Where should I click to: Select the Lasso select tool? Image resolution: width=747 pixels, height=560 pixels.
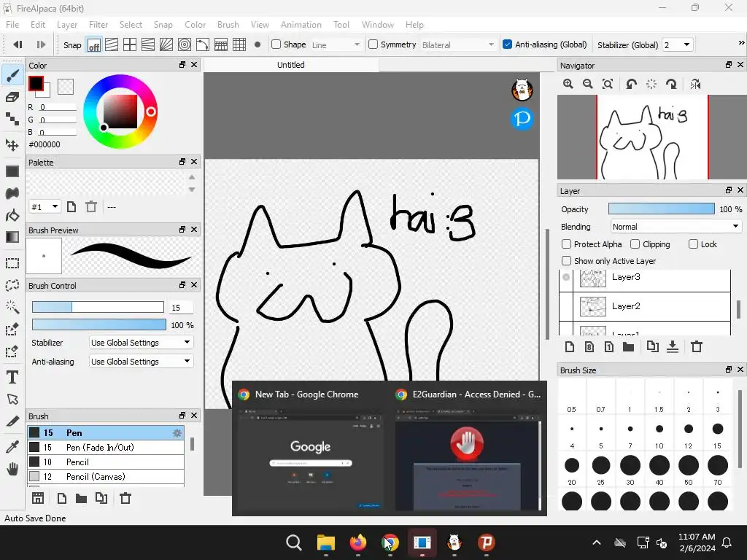(12, 285)
